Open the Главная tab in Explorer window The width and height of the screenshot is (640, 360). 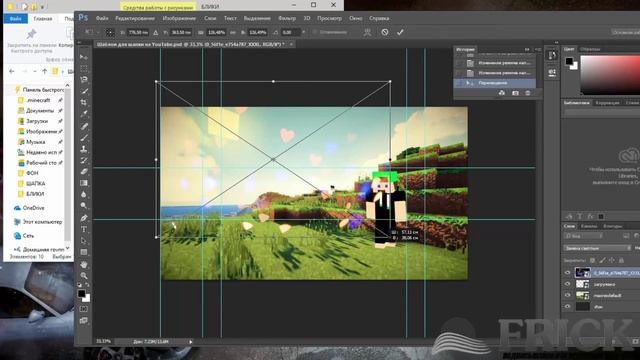(43, 19)
